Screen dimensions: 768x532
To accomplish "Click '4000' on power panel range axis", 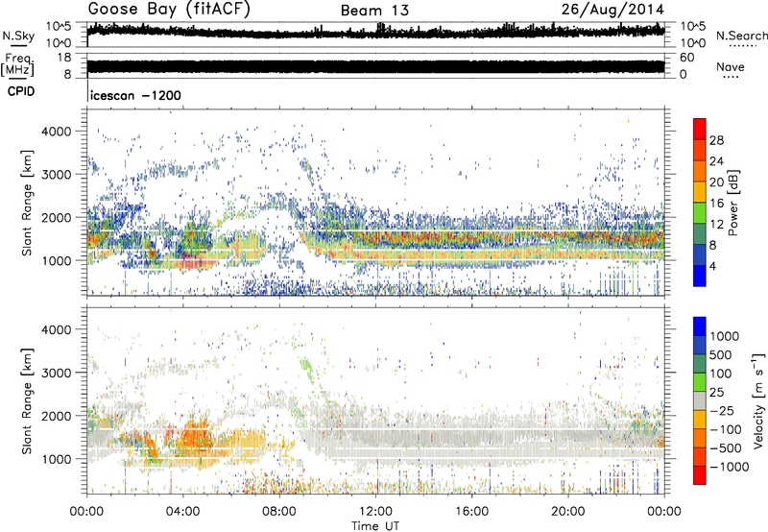I will (x=57, y=132).
